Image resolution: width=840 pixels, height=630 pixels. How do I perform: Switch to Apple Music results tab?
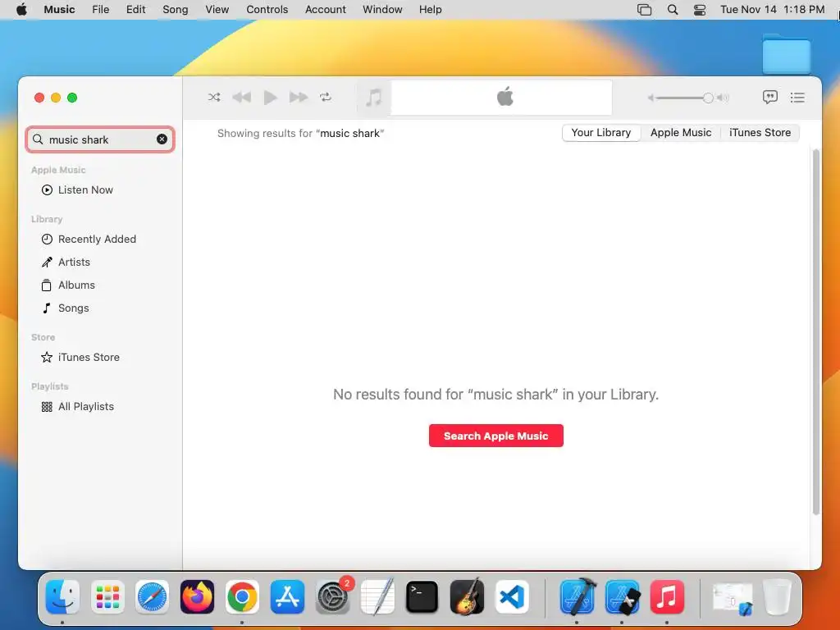[x=681, y=132]
